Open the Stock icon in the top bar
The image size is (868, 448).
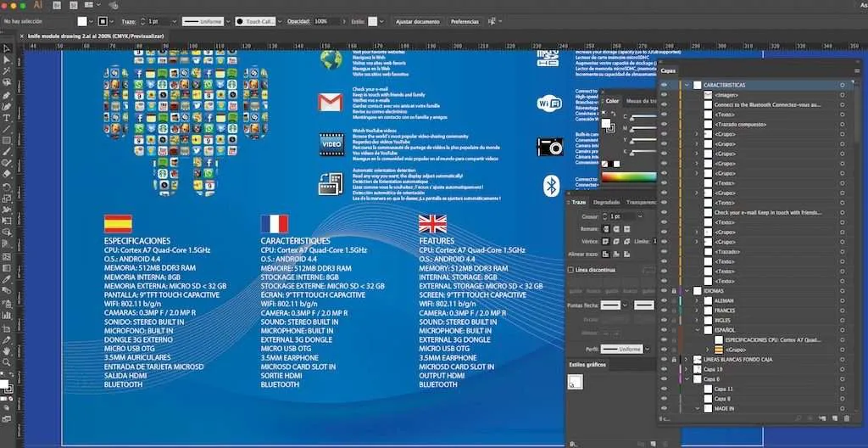(74, 5)
